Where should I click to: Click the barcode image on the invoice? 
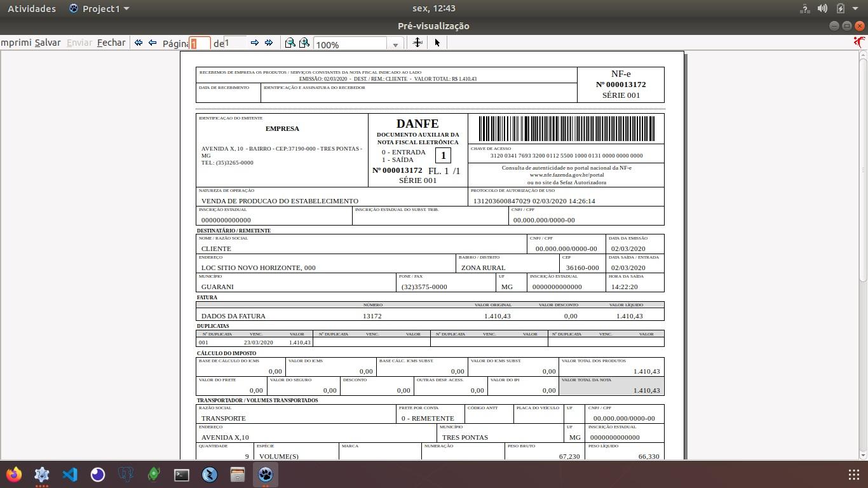pos(566,128)
